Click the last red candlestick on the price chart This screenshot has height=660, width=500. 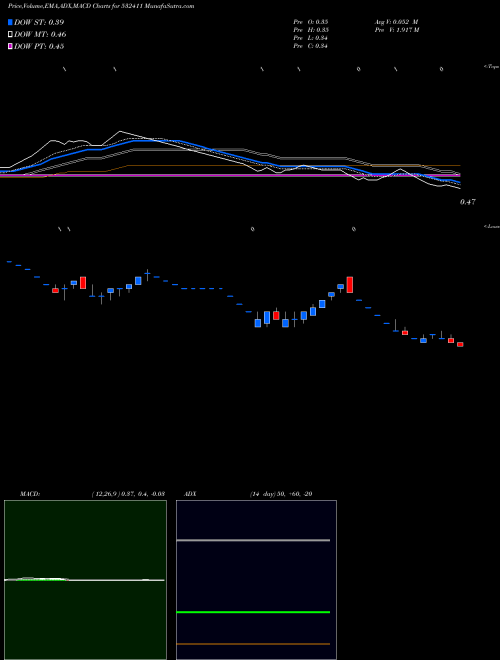pos(460,344)
